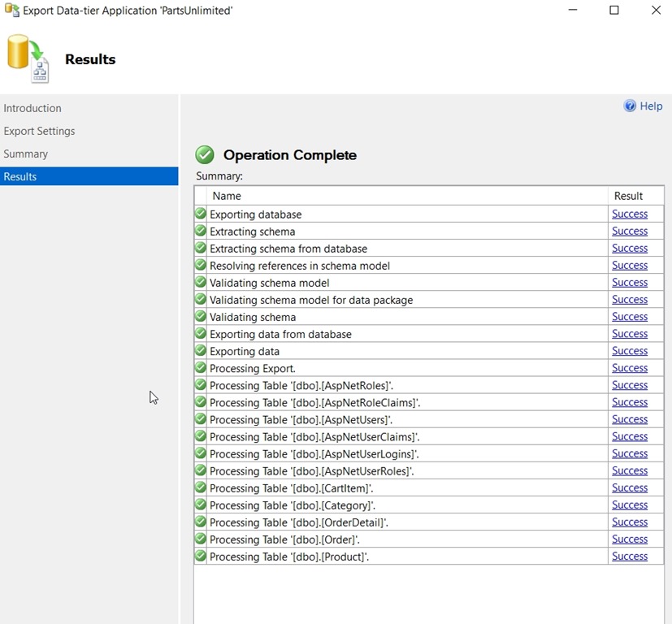Open the Introduction page in sidebar
This screenshot has height=624, width=672.
[33, 108]
